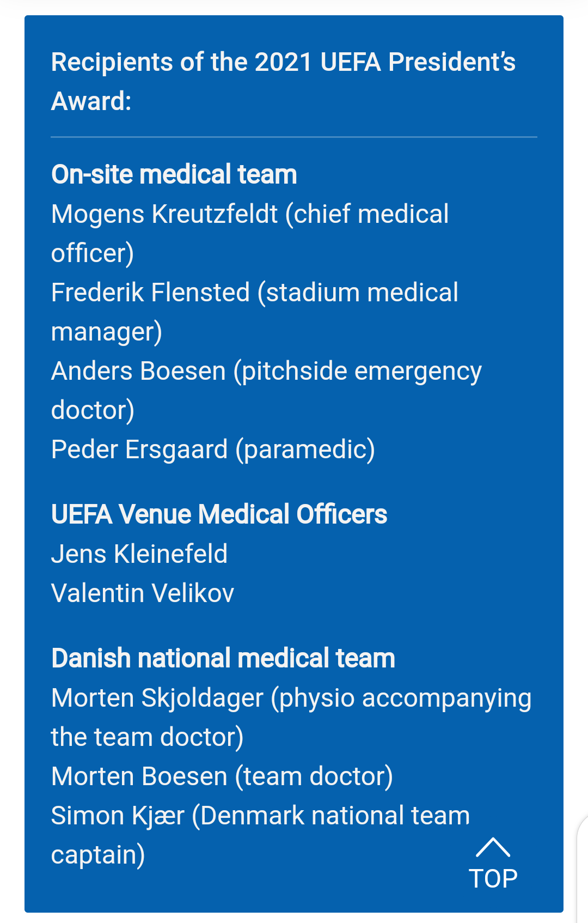This screenshot has width=588, height=923.
Task: Select the heading 'Recipients of the 2021 UEFA President's Award'
Action: 283,81
